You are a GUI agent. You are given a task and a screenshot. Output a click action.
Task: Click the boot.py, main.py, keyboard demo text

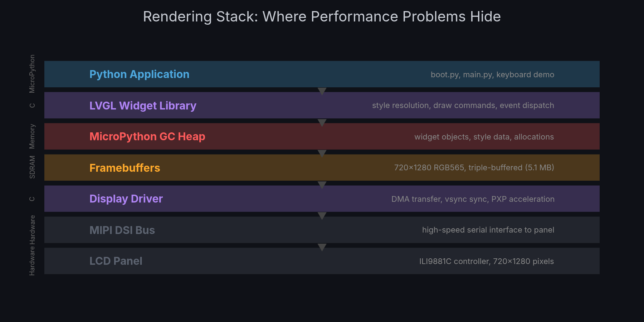(x=492, y=74)
